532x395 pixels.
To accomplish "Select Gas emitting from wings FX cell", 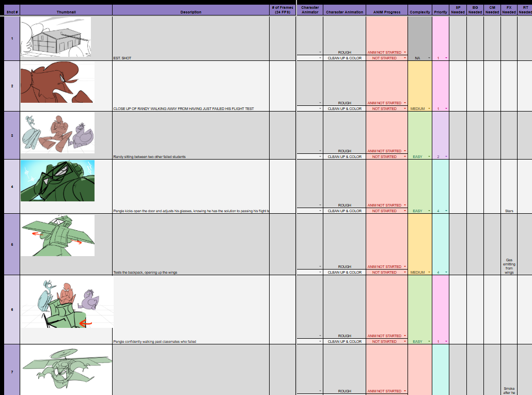I will tap(509, 244).
